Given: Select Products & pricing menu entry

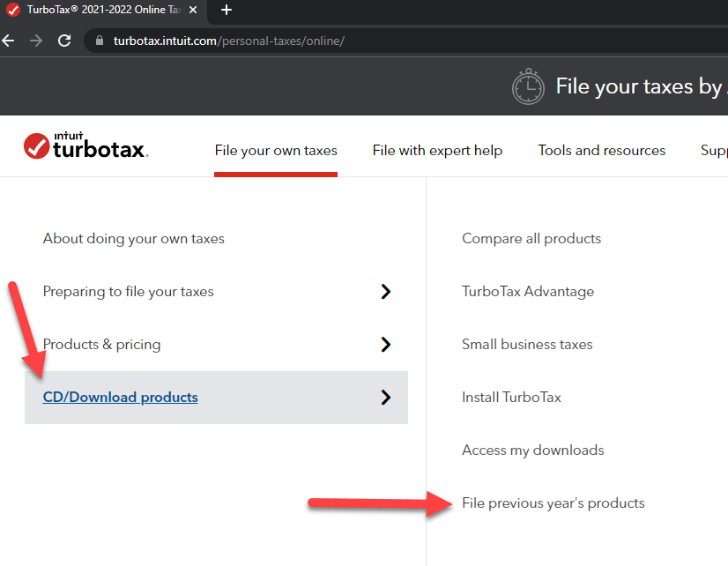Looking at the screenshot, I should click(x=101, y=345).
